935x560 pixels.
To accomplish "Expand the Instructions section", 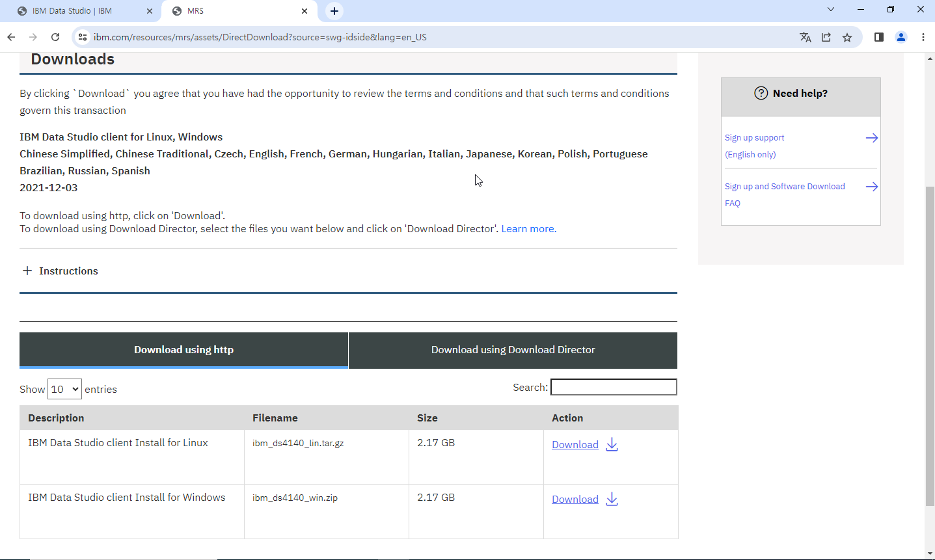I will point(61,271).
